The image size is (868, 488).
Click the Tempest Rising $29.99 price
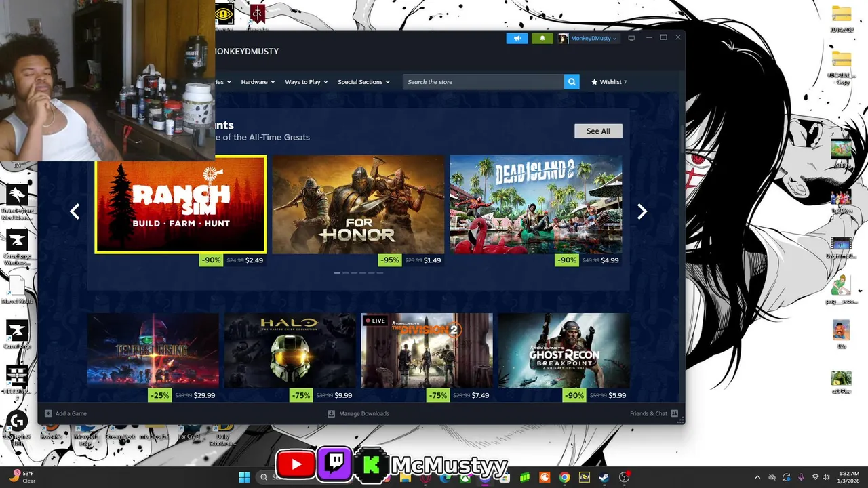[x=204, y=395]
